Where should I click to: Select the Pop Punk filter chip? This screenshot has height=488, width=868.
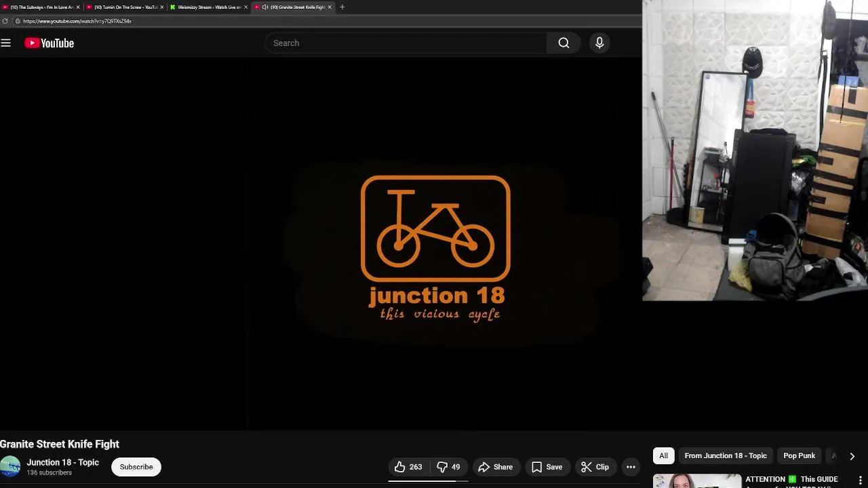tap(799, 455)
